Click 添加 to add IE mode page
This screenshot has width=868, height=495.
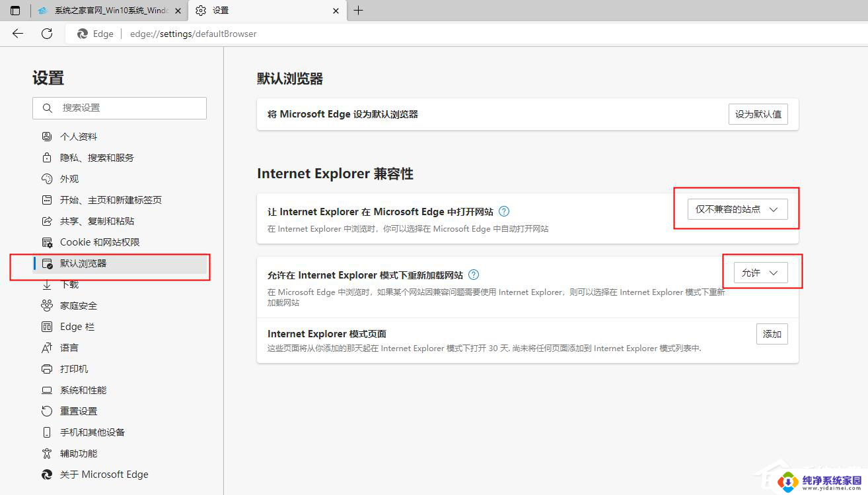pyautogui.click(x=772, y=334)
